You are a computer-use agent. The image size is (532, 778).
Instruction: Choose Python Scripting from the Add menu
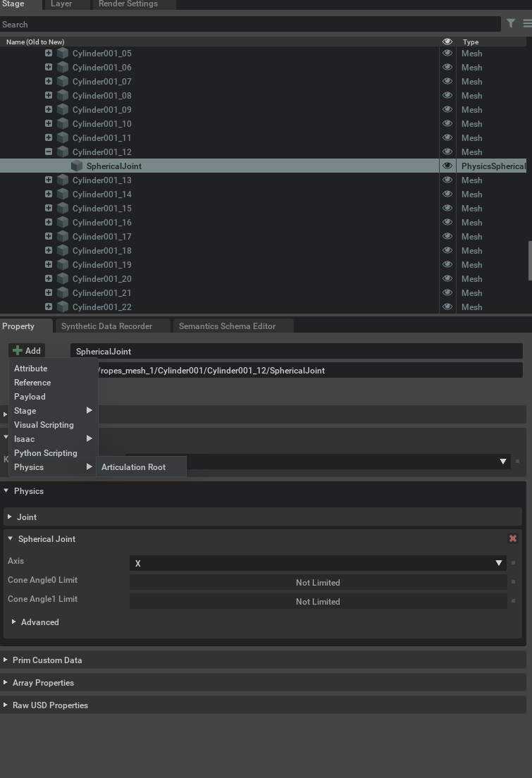45,452
